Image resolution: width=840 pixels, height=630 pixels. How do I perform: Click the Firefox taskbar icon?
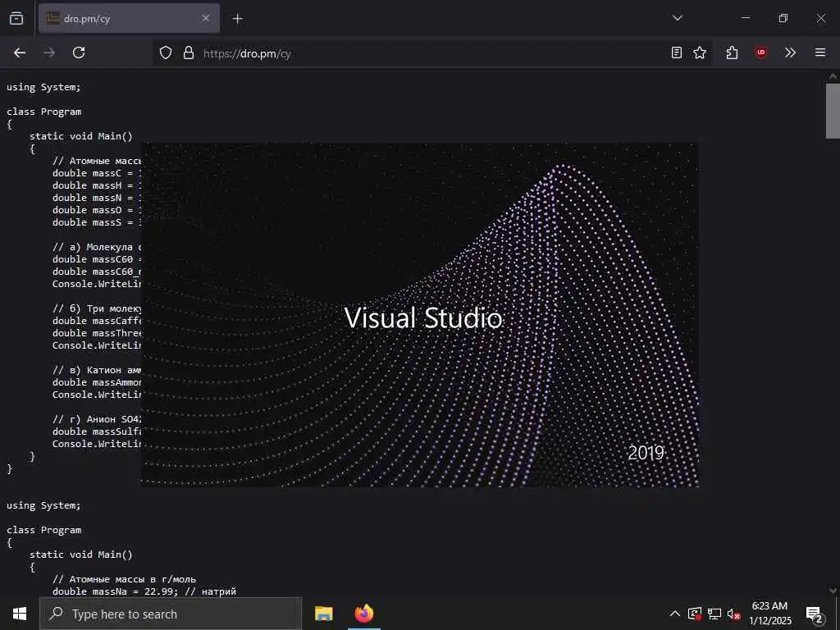coord(364,614)
